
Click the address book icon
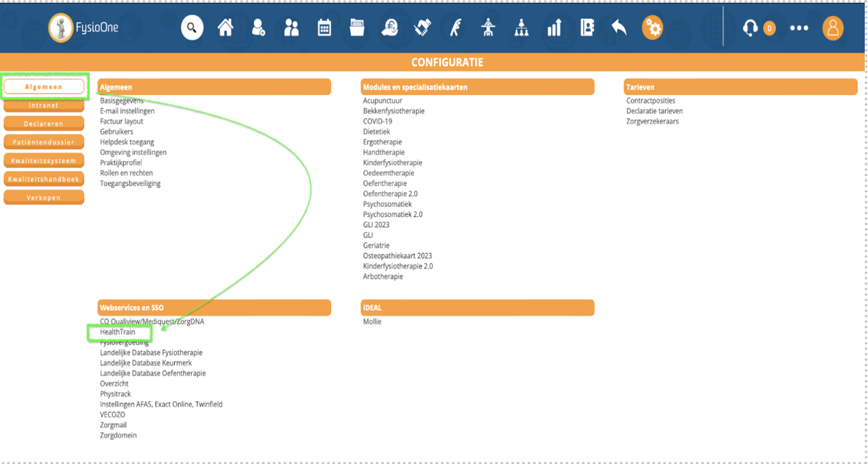[x=587, y=28]
